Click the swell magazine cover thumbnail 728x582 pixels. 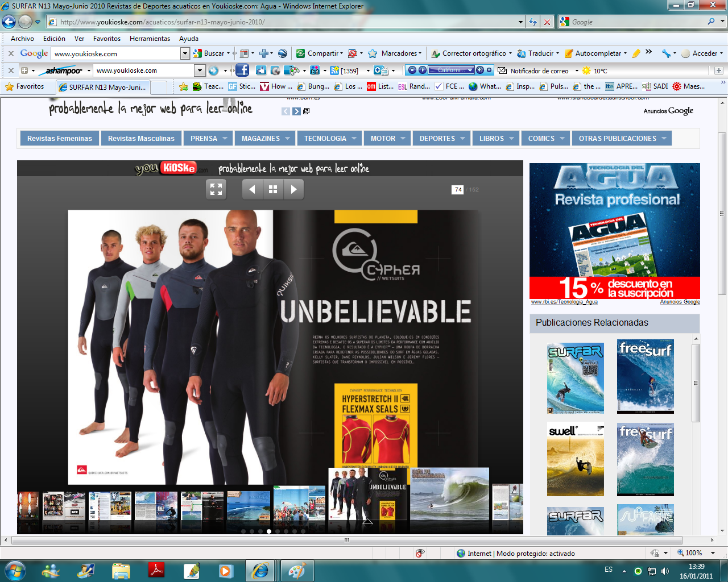pyautogui.click(x=575, y=459)
